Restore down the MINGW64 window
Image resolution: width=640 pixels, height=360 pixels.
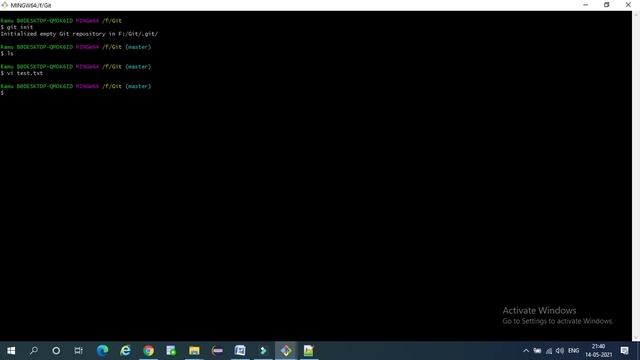[x=607, y=5]
